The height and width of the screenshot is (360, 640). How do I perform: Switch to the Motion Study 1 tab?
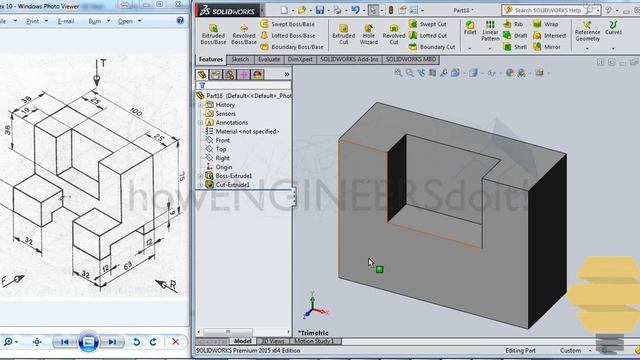[314, 341]
